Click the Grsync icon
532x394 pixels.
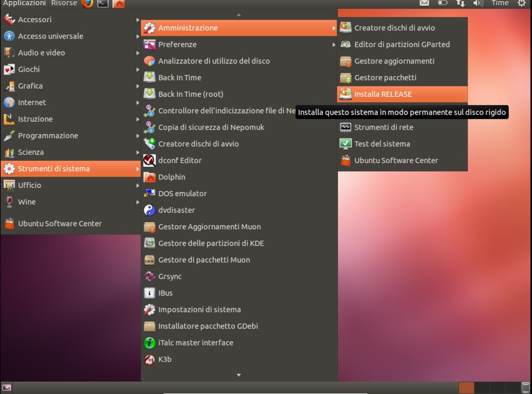click(x=149, y=277)
